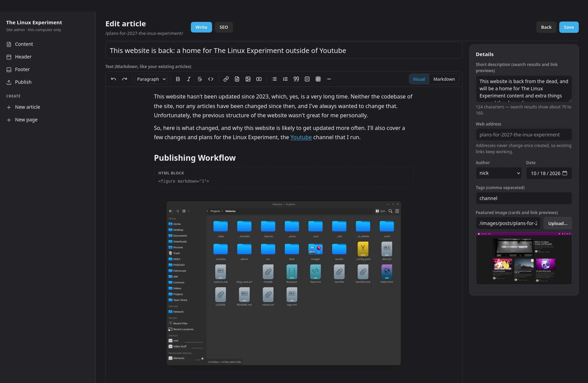Image resolution: width=588 pixels, height=383 pixels.
Task: Switch editor to Visual mode
Action: coord(419,79)
